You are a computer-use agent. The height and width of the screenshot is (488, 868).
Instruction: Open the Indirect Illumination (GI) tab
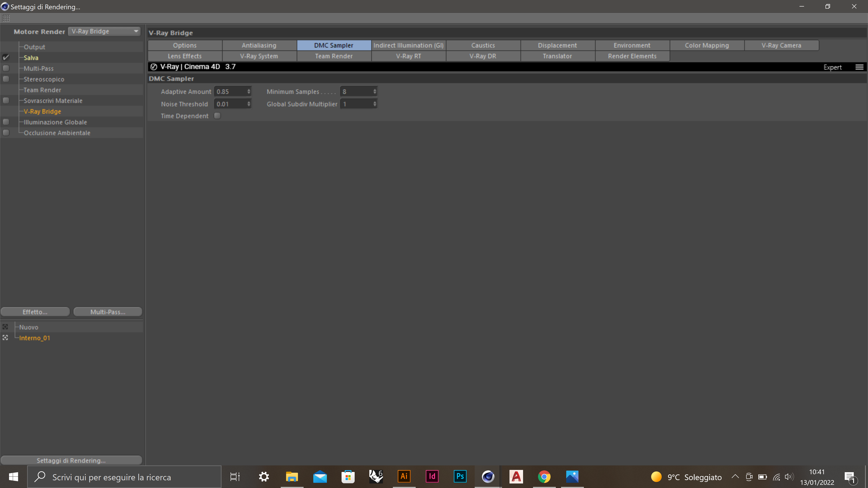click(x=408, y=45)
